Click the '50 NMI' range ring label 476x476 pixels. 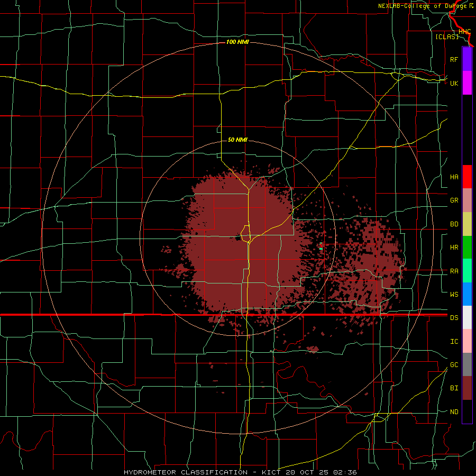(x=237, y=140)
